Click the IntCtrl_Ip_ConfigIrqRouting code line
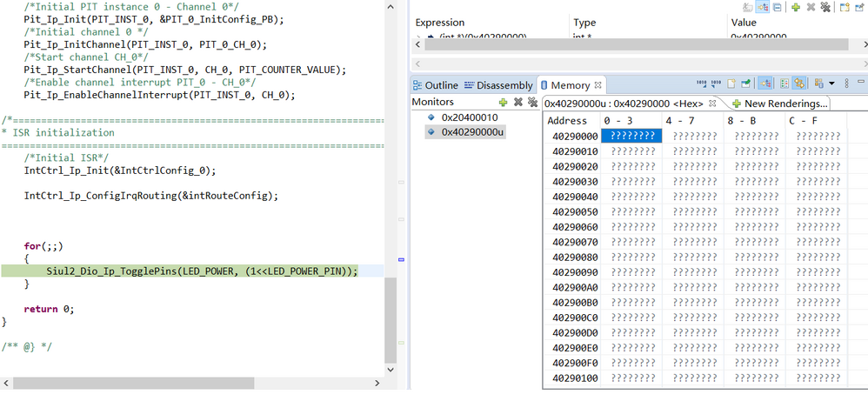The image size is (868, 408). coord(151,196)
